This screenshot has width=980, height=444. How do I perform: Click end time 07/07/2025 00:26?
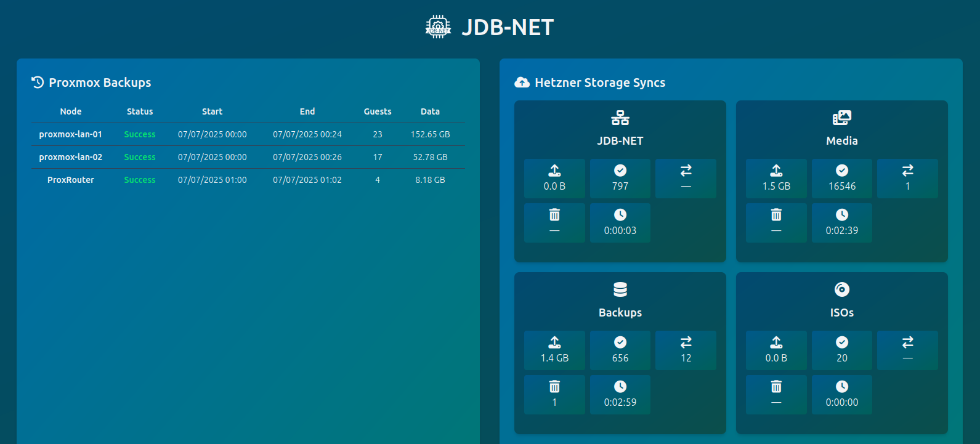307,157
